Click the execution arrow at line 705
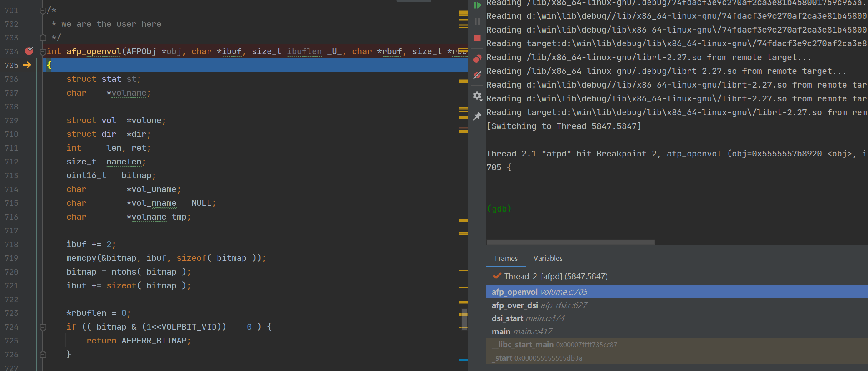 pos(27,65)
